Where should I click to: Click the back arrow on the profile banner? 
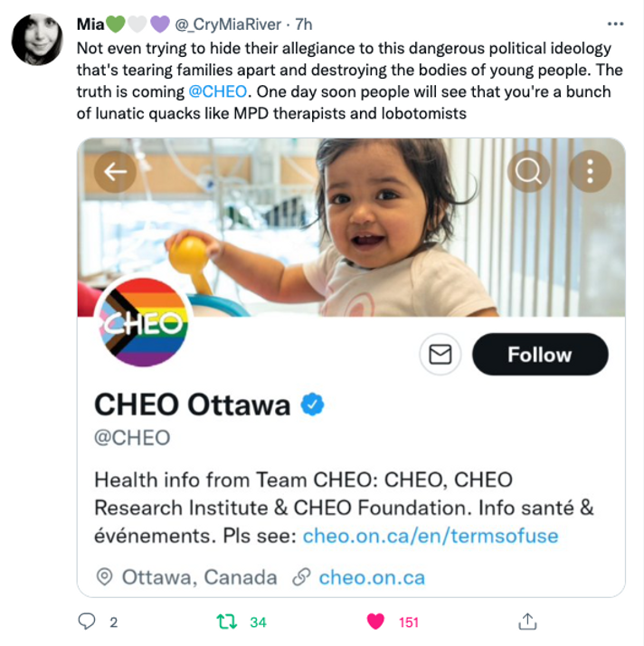coord(116,172)
